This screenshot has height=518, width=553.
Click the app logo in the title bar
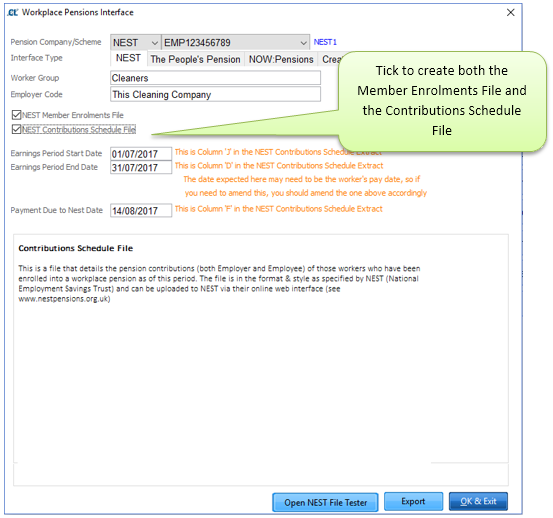tap(13, 12)
